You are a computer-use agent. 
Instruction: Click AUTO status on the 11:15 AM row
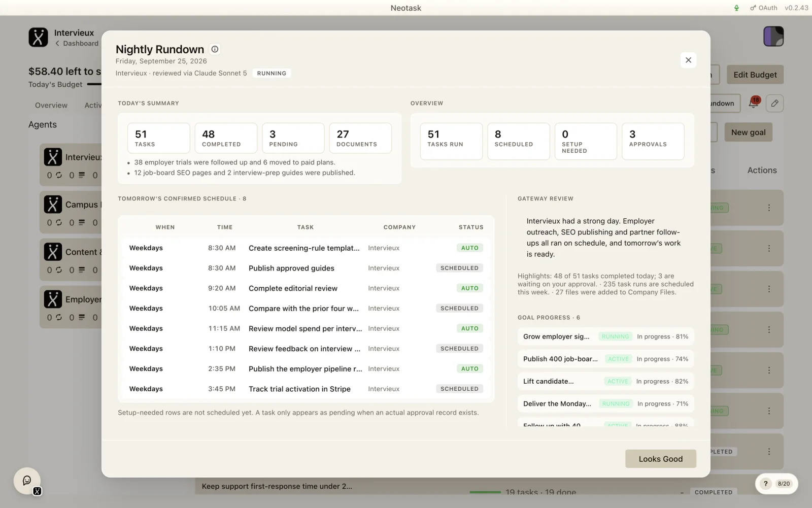(469, 328)
